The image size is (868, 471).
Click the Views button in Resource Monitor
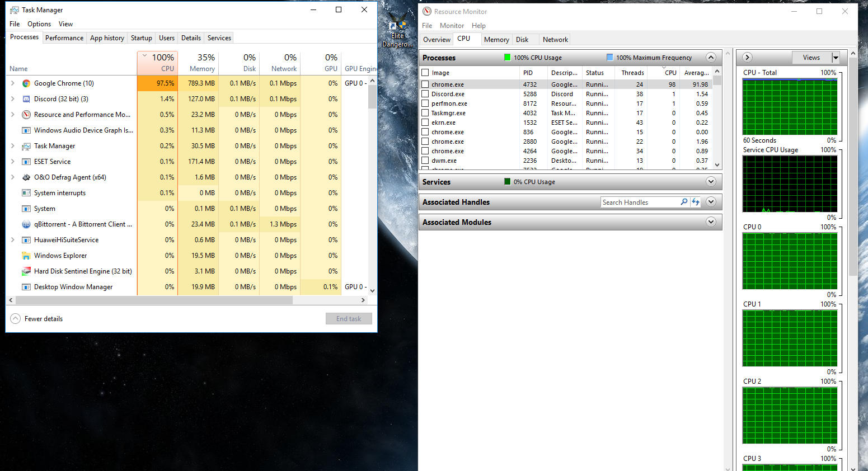[811, 58]
